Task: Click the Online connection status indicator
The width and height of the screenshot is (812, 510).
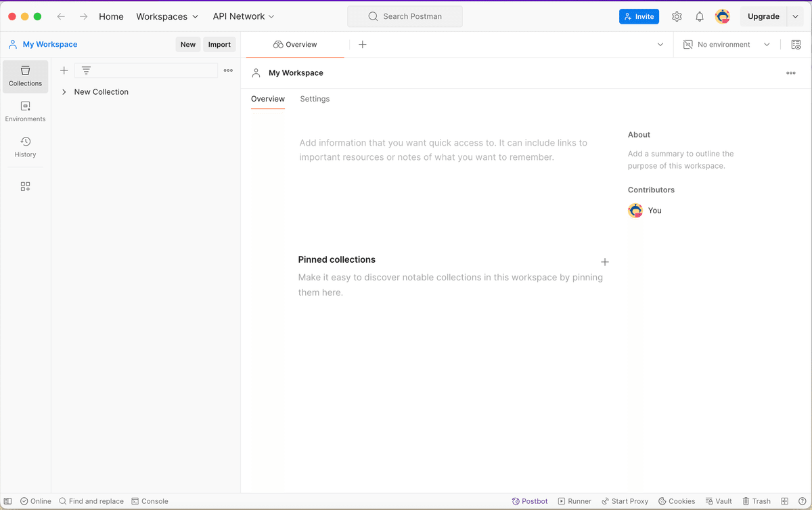Action: pos(35,501)
